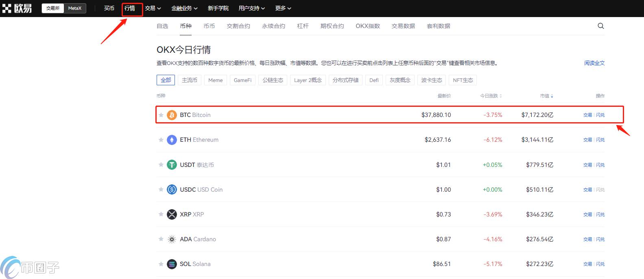This screenshot has height=279, width=644.
Task: Select the GameFi filter
Action: (243, 80)
